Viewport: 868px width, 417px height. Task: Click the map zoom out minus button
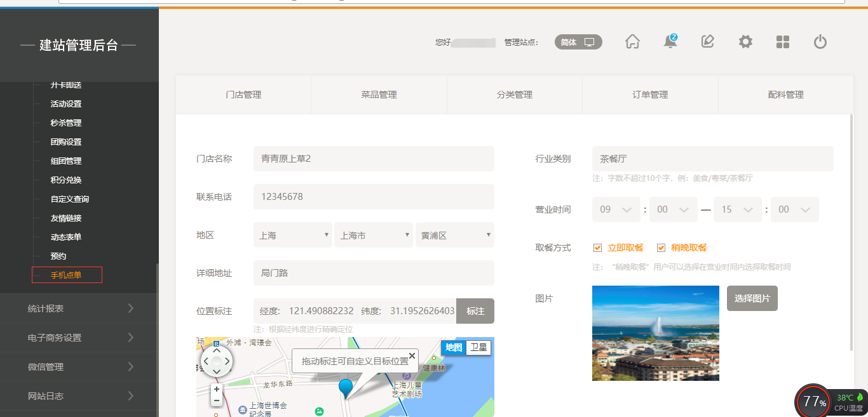point(217,400)
